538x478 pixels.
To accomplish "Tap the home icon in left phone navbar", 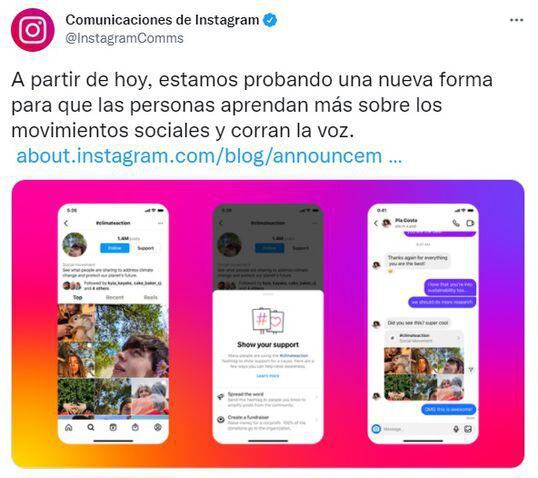I will click(x=69, y=427).
